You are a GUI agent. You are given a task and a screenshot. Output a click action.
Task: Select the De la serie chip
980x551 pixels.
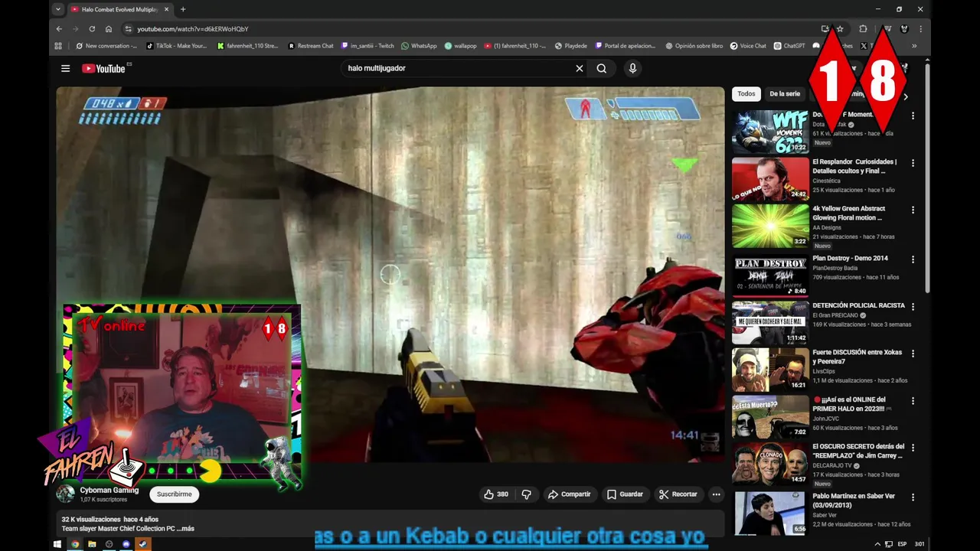coord(785,94)
